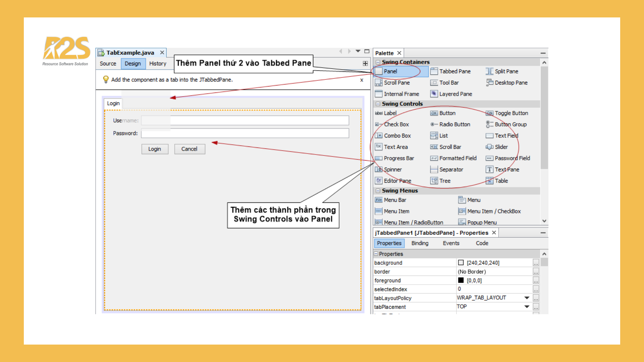Pick the Table component icon
644x362 pixels.
tap(489, 181)
